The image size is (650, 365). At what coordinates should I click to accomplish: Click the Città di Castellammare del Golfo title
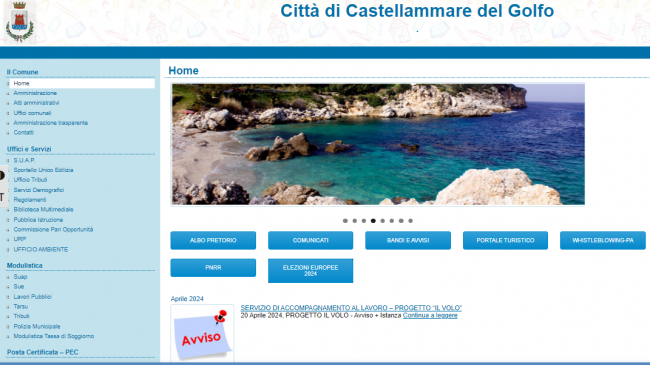[417, 11]
